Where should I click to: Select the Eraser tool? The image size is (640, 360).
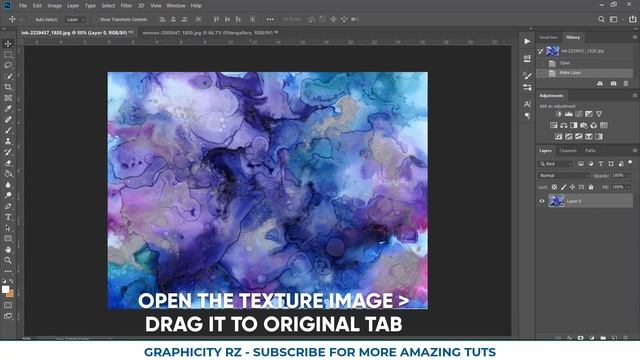pyautogui.click(x=8, y=163)
